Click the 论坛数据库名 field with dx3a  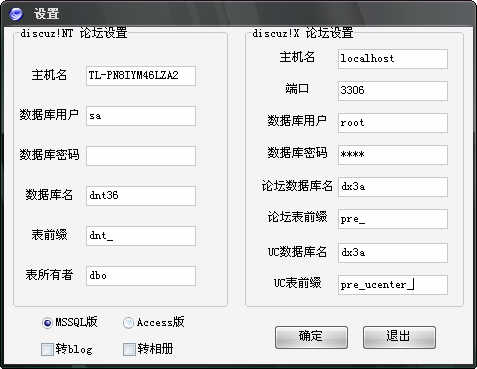pyautogui.click(x=393, y=187)
